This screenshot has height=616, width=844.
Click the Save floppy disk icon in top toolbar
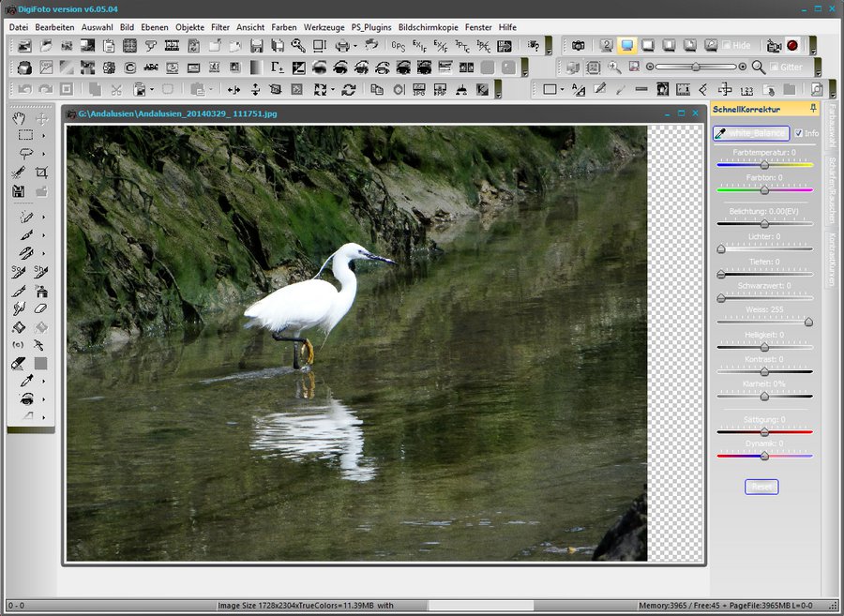256,45
